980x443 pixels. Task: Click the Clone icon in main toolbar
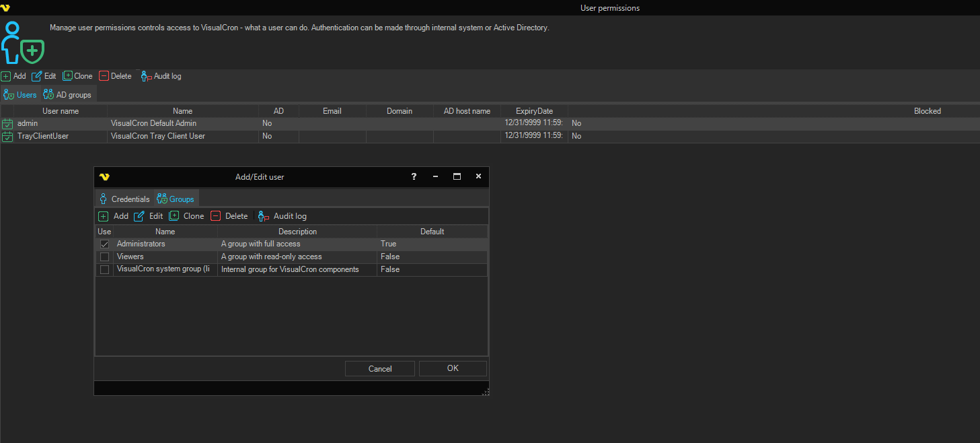point(68,76)
